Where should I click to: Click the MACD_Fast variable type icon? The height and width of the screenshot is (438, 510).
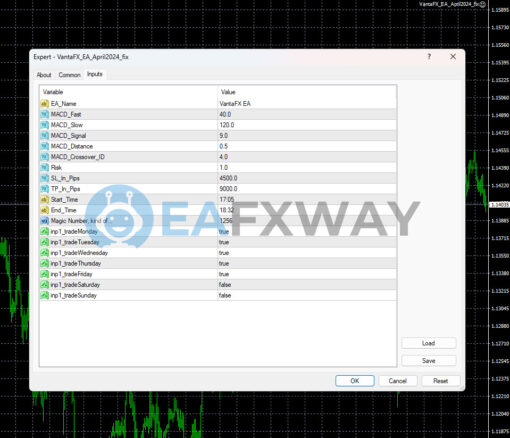pyautogui.click(x=44, y=114)
